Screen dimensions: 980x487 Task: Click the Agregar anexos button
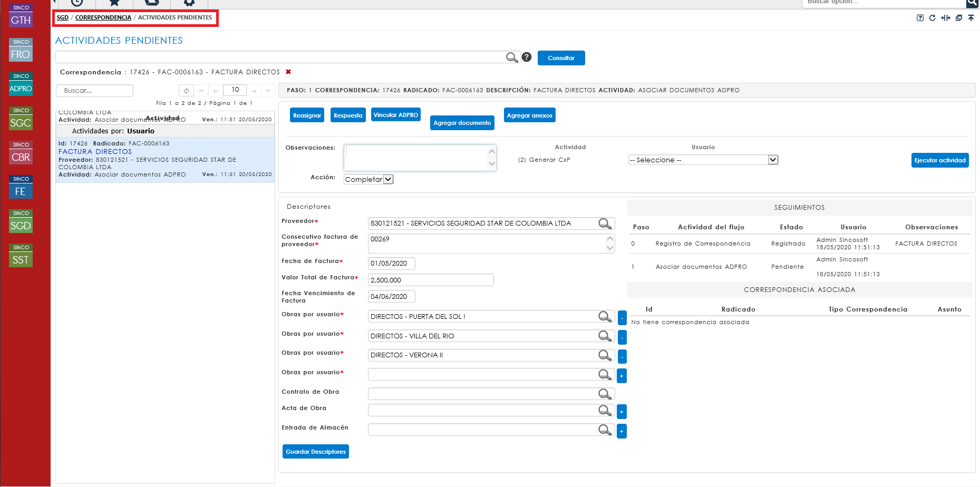point(530,115)
